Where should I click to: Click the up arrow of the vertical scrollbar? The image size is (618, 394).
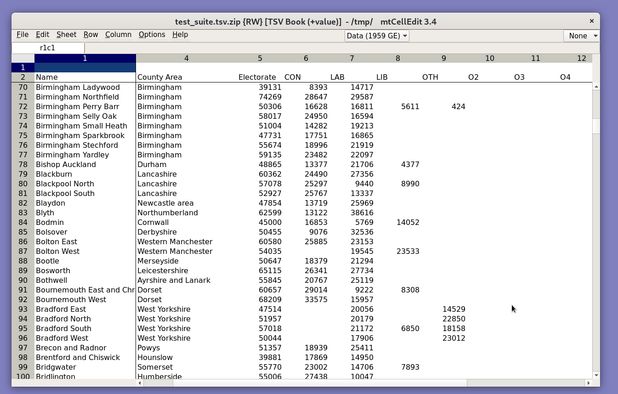coord(596,86)
